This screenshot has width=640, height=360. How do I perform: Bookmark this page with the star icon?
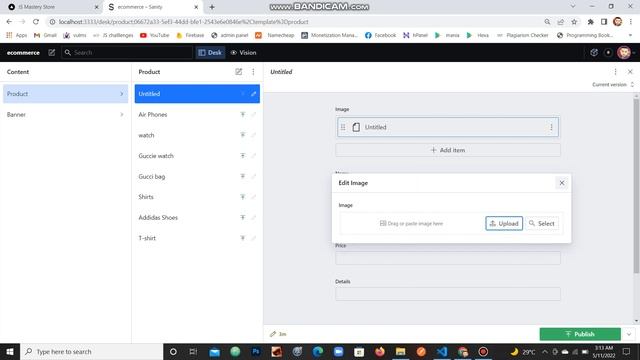click(x=574, y=22)
